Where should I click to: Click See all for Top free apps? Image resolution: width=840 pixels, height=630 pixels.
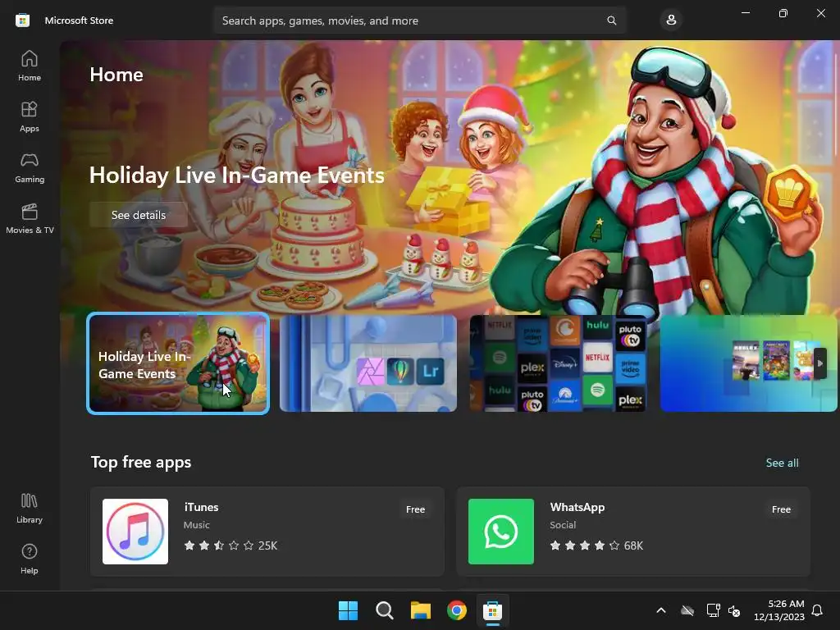point(782,463)
